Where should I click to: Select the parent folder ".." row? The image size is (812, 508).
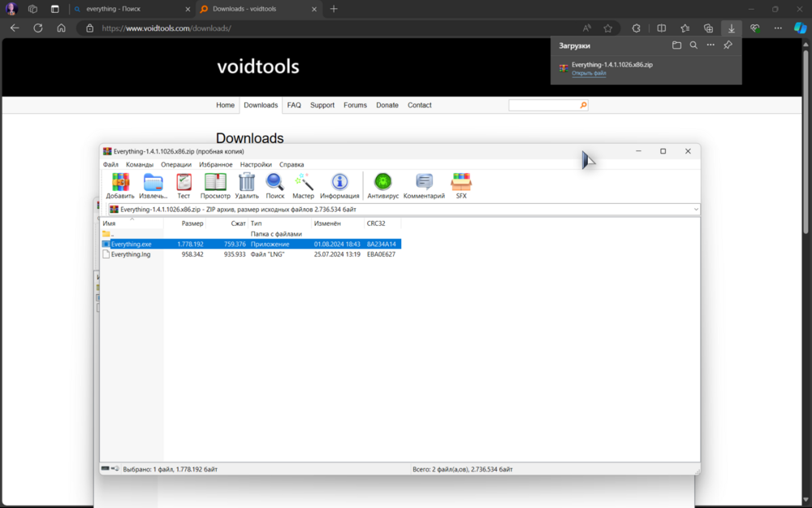(251, 234)
